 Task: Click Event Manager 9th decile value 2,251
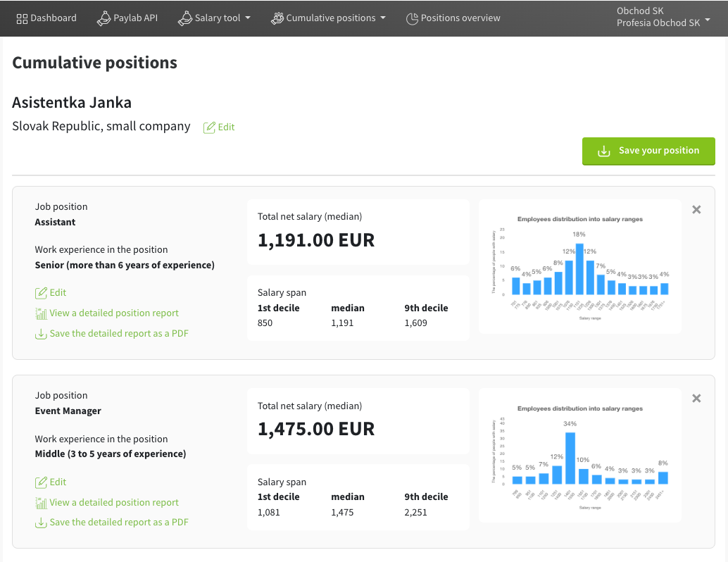click(415, 513)
